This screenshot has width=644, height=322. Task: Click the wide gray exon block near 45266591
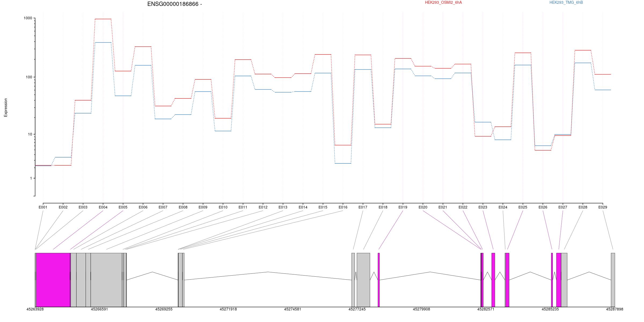point(106,280)
